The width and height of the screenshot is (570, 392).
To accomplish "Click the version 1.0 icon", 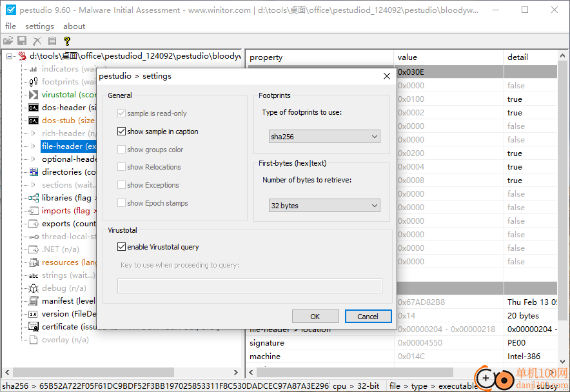I will pos(34,314).
